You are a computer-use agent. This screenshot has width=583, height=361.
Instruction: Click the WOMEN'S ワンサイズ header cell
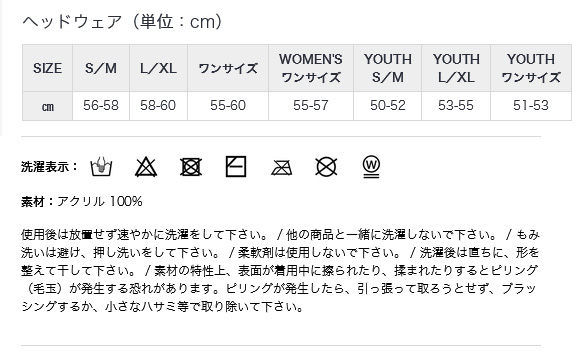311,68
